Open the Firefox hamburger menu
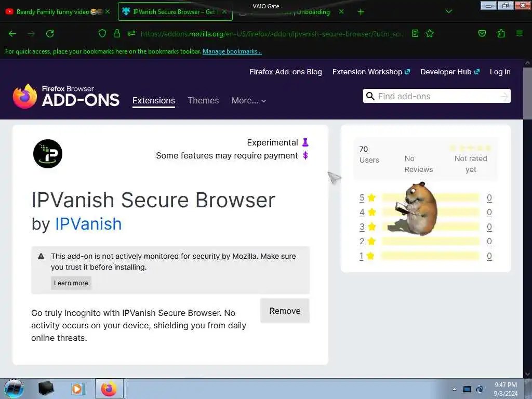This screenshot has width=532, height=399. tap(519, 33)
